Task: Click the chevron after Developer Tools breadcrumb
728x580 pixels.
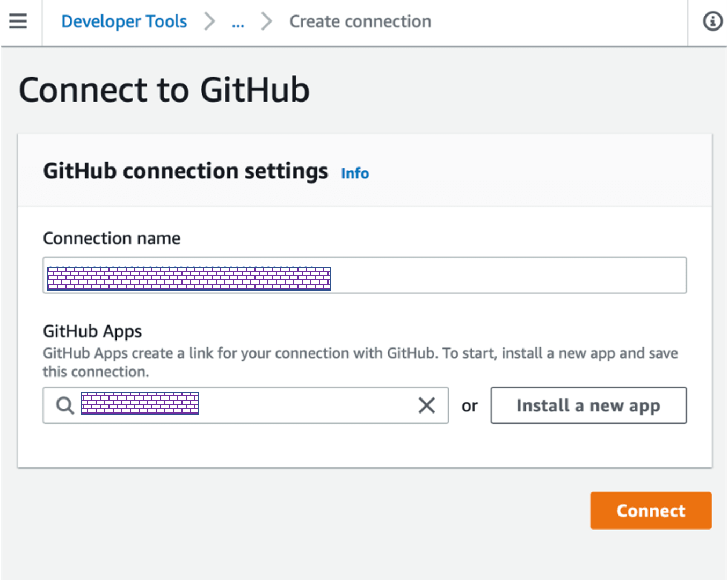Action: tap(209, 21)
